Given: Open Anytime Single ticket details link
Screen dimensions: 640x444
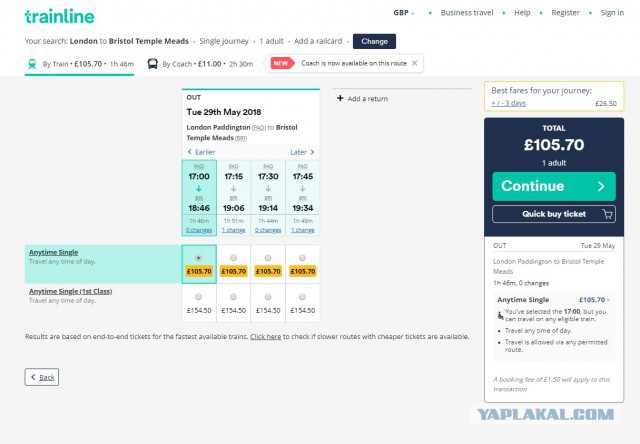Looking at the screenshot, I should click(53, 252).
